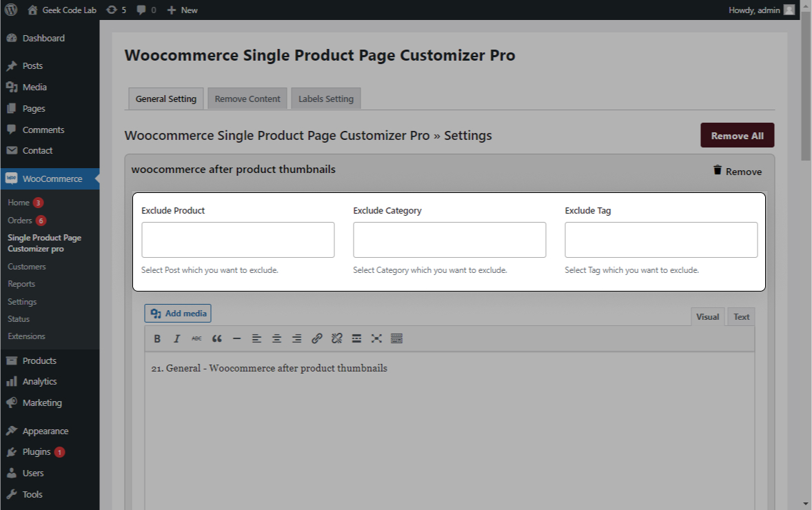Click the New content button
Image resolution: width=812 pixels, height=510 pixels.
point(182,10)
